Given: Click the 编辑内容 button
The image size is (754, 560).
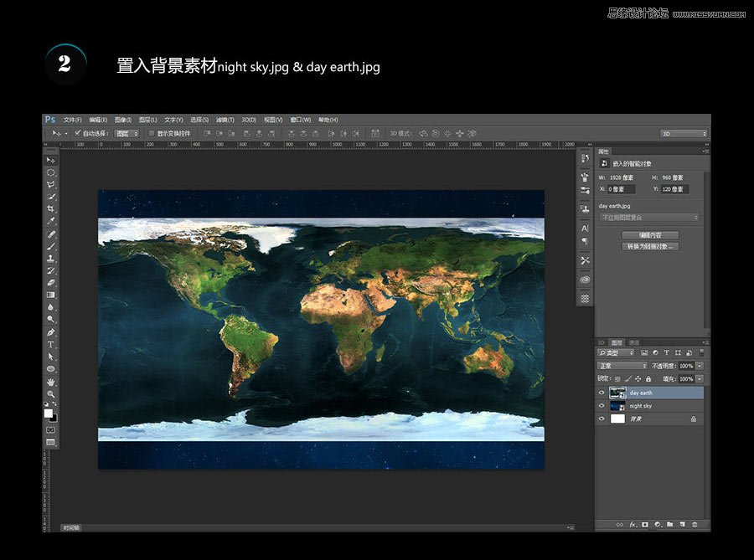Looking at the screenshot, I should point(649,235).
